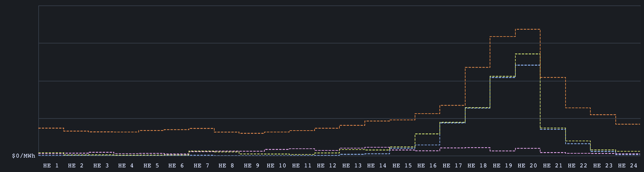Click yellow line peak at HE 20
Screen dimensions: 644x172
click(527, 54)
